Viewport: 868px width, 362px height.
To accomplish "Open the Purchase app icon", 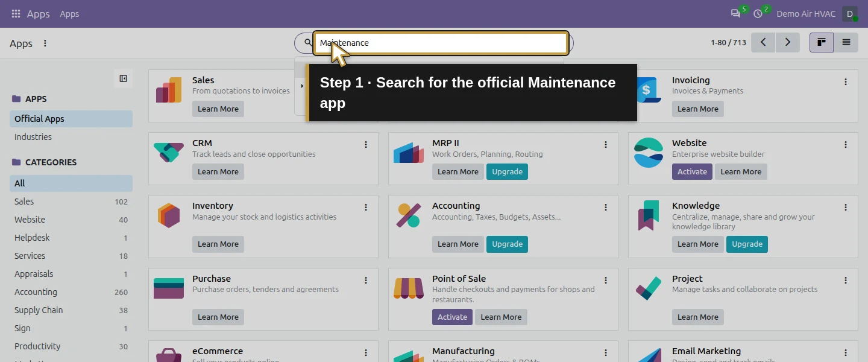I will click(x=169, y=288).
